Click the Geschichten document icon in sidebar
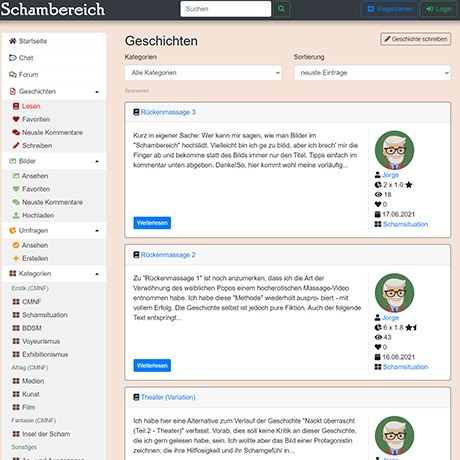This screenshot has width=460, height=460. pyautogui.click(x=13, y=91)
